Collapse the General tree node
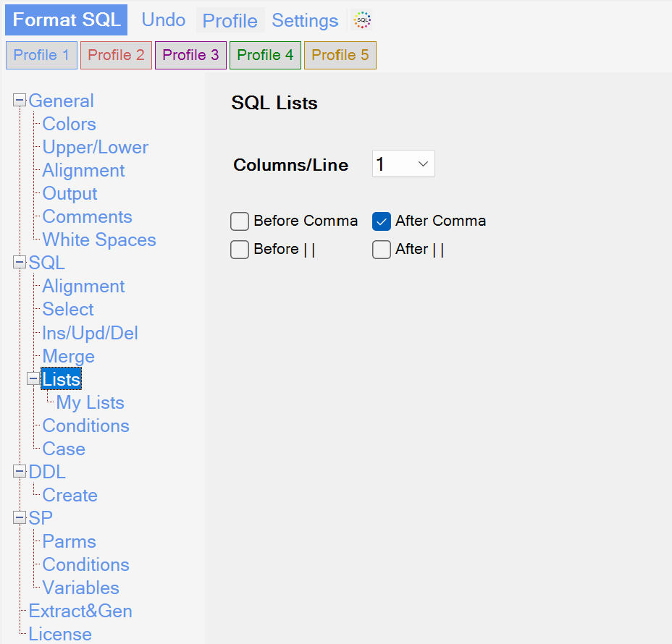Image resolution: width=672 pixels, height=644 pixels. point(20,100)
